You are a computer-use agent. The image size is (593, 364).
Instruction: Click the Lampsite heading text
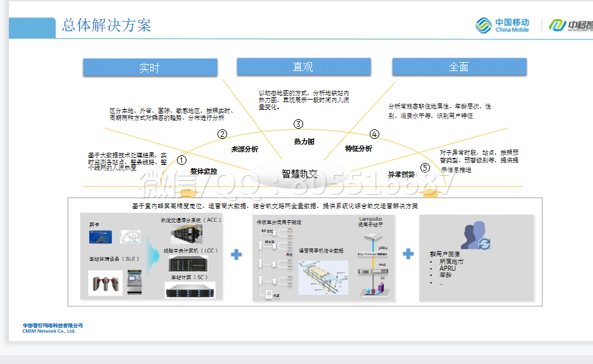(x=370, y=219)
